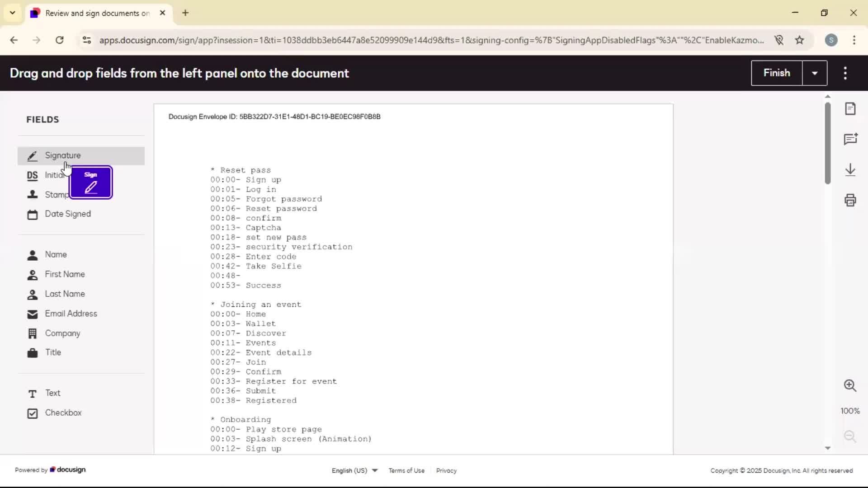Select the Title briefcase icon
The image size is (868, 488).
[x=32, y=353]
